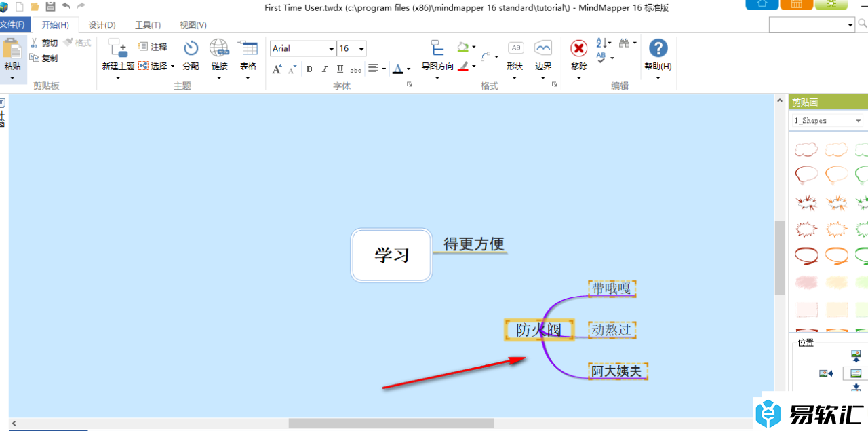This screenshot has height=431, width=868.
Task: Click the red line color pen swatch
Action: pyautogui.click(x=463, y=66)
